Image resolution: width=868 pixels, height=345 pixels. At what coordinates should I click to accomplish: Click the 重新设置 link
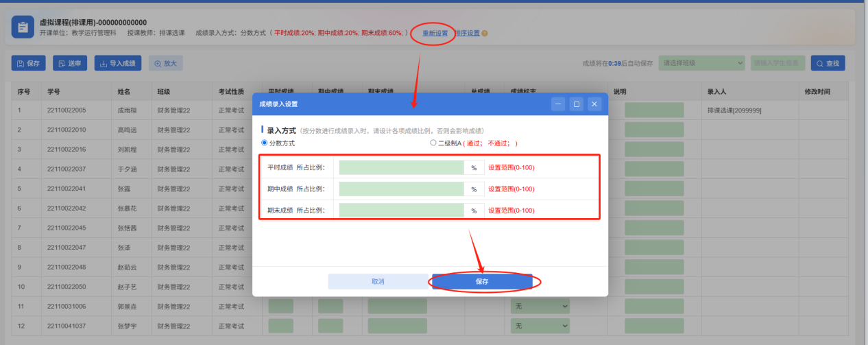coord(435,33)
